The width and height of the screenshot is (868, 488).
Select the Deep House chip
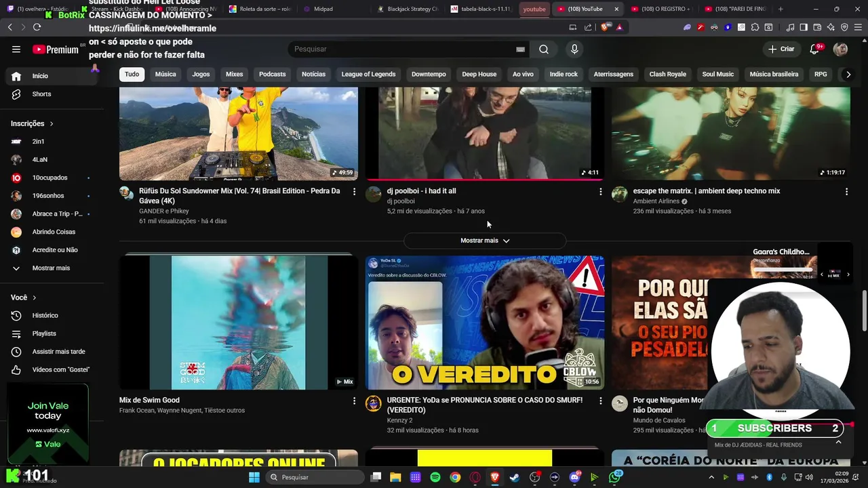coord(479,74)
